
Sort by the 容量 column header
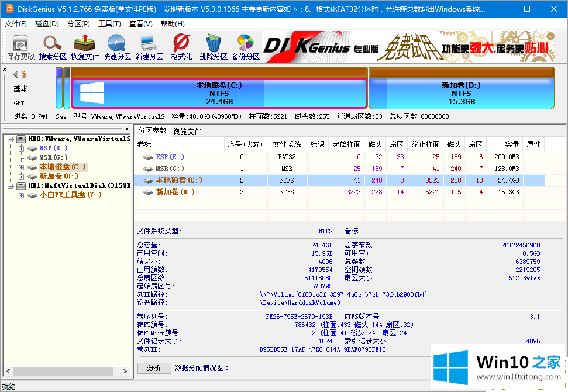pos(505,144)
